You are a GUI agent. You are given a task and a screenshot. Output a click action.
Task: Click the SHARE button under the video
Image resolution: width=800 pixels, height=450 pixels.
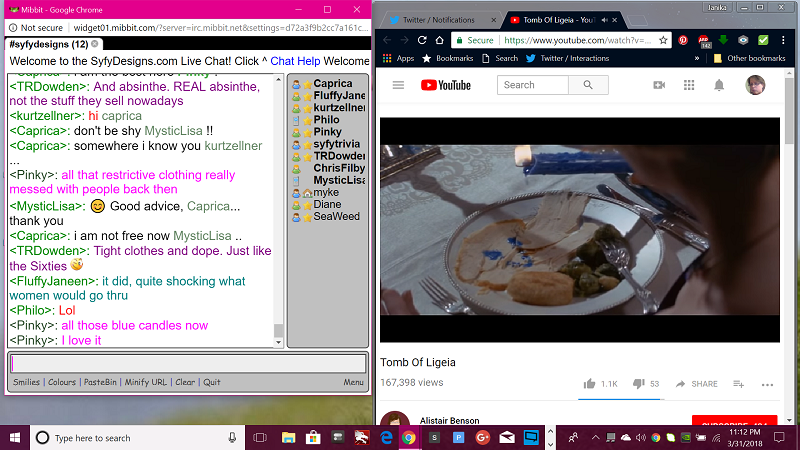click(696, 384)
